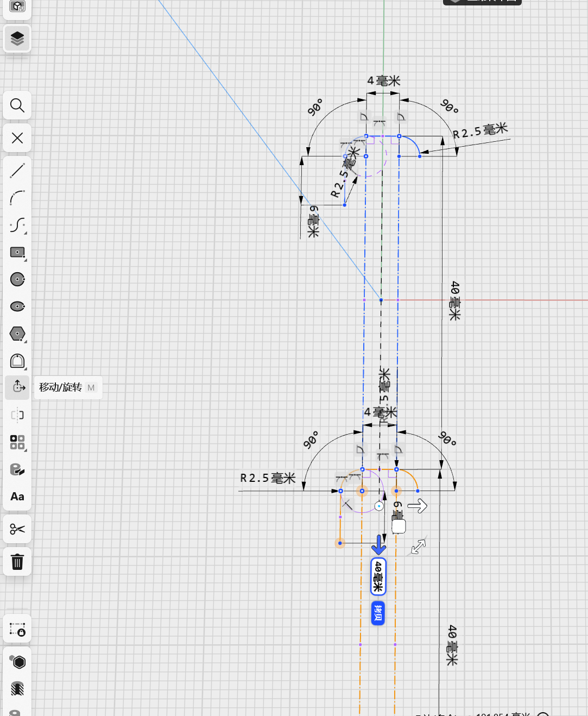The image size is (588, 716).
Task: Select the lower right 90° angle dimension
Action: [447, 438]
